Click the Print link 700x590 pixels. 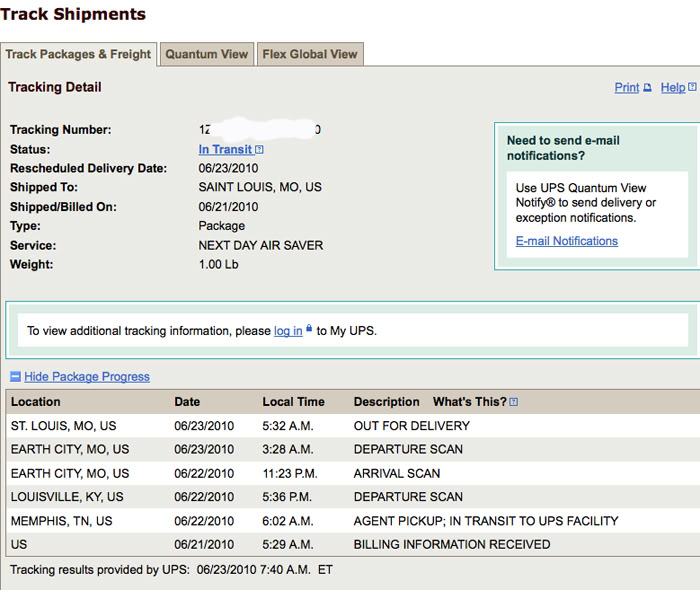pyautogui.click(x=626, y=88)
